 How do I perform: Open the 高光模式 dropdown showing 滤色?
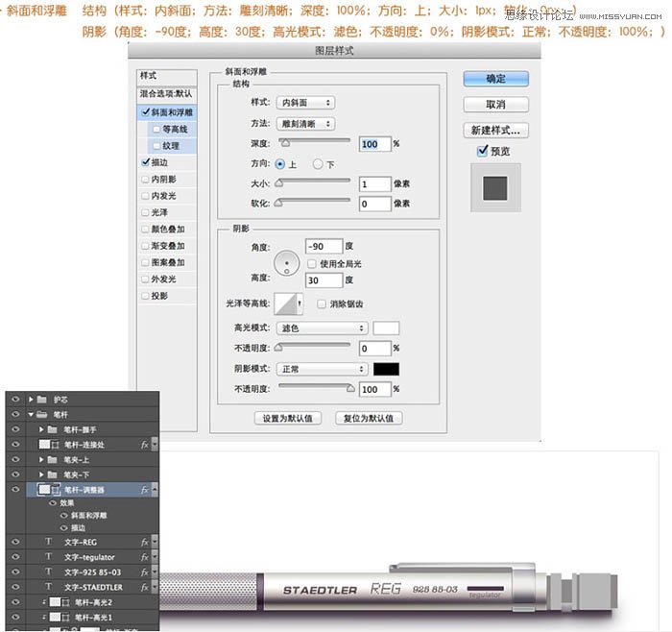323,328
